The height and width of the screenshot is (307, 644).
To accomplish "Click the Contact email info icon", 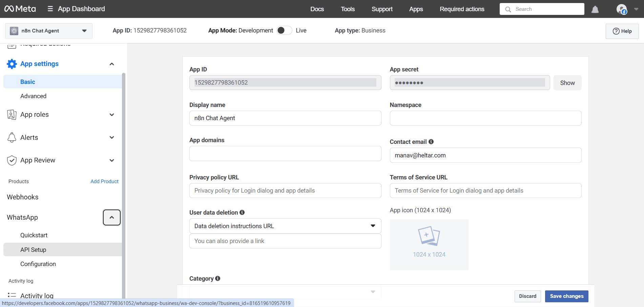I will [x=431, y=142].
